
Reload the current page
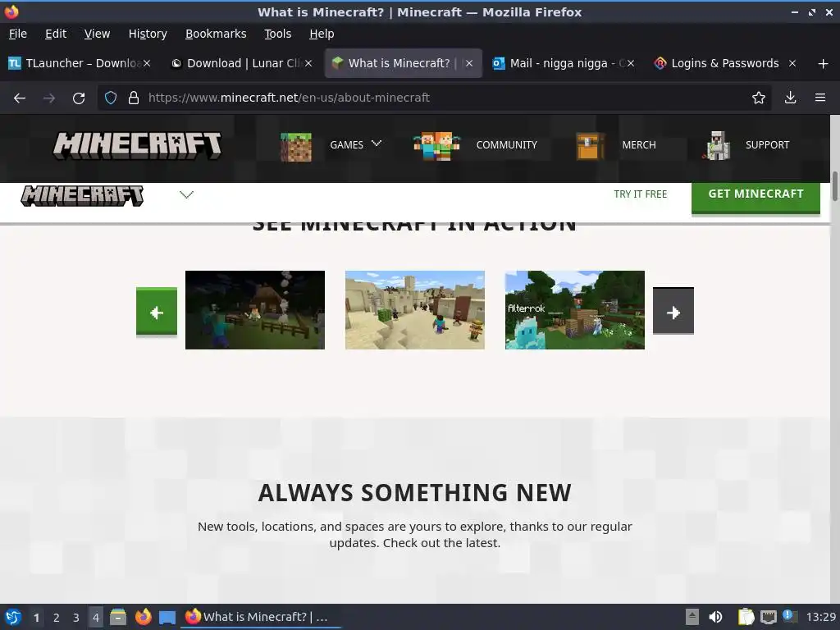click(79, 98)
